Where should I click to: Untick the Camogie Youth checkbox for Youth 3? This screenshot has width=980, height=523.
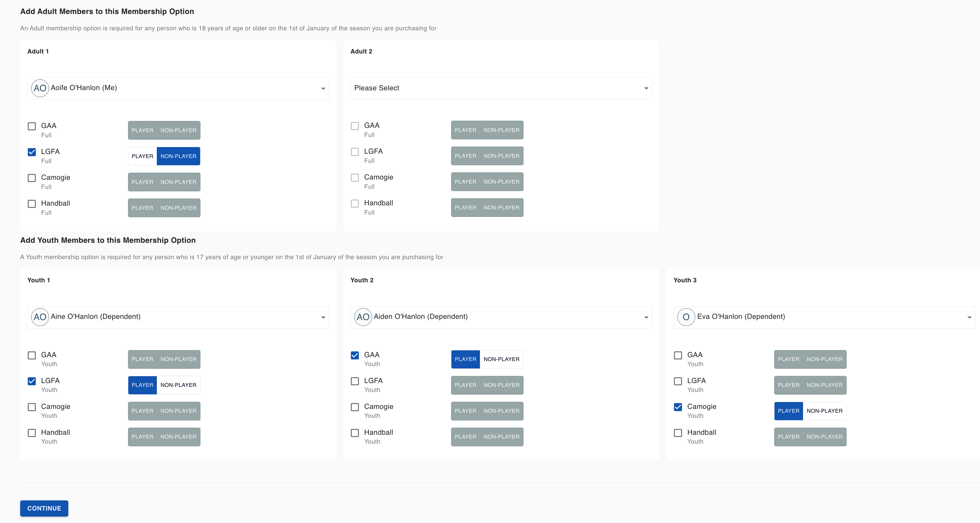coord(678,407)
